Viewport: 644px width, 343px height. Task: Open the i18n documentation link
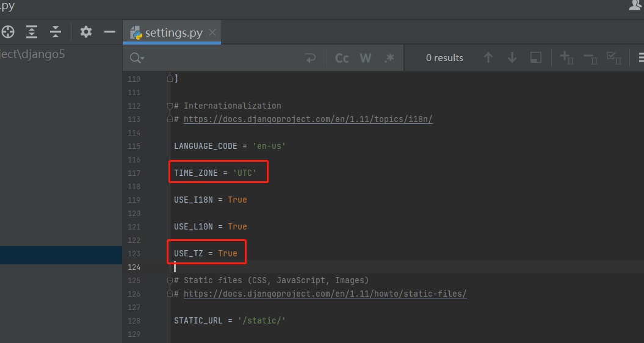[x=308, y=119]
